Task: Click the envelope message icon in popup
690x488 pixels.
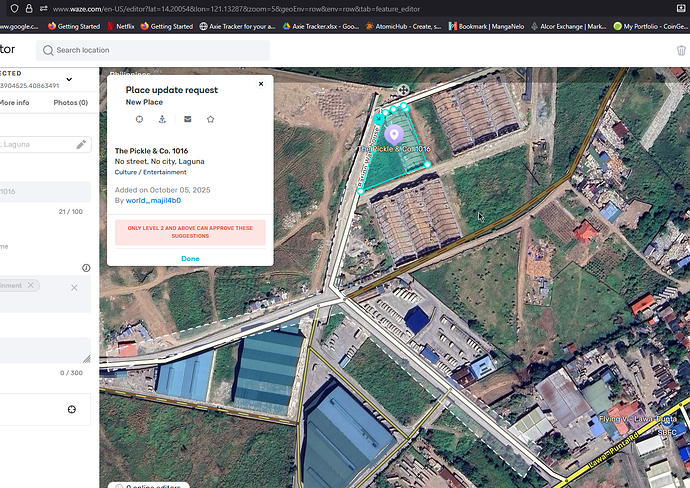Action: [x=187, y=119]
